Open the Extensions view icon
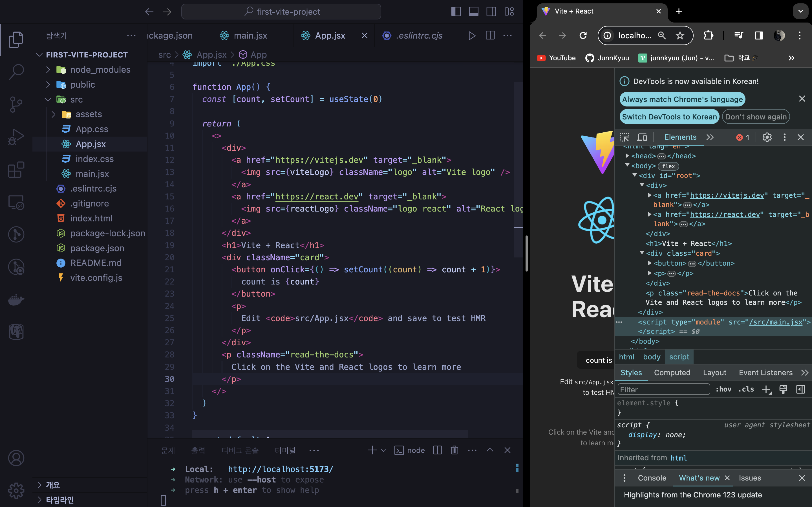 pyautogui.click(x=16, y=170)
